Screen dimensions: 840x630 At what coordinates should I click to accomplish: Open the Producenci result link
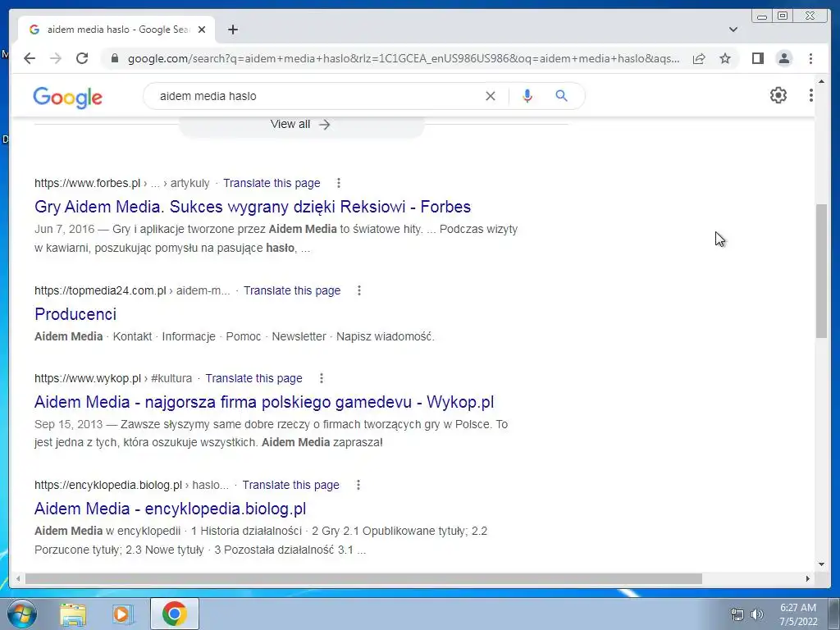(75, 314)
